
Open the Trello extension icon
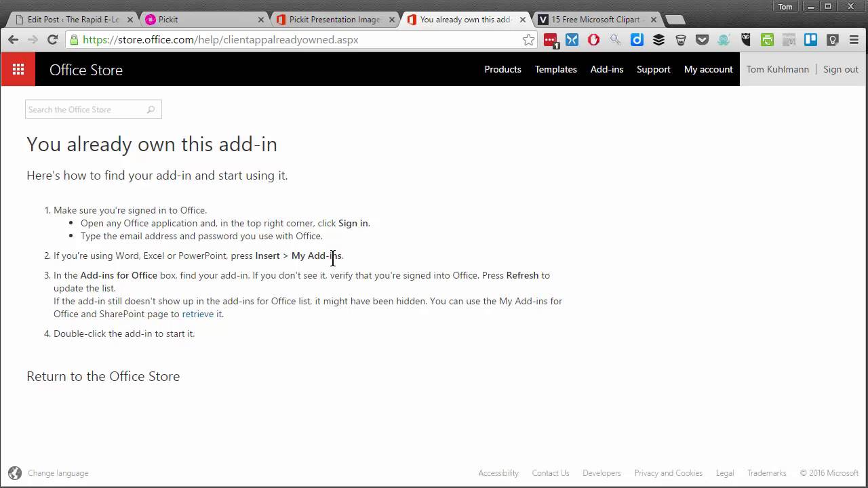[810, 40]
